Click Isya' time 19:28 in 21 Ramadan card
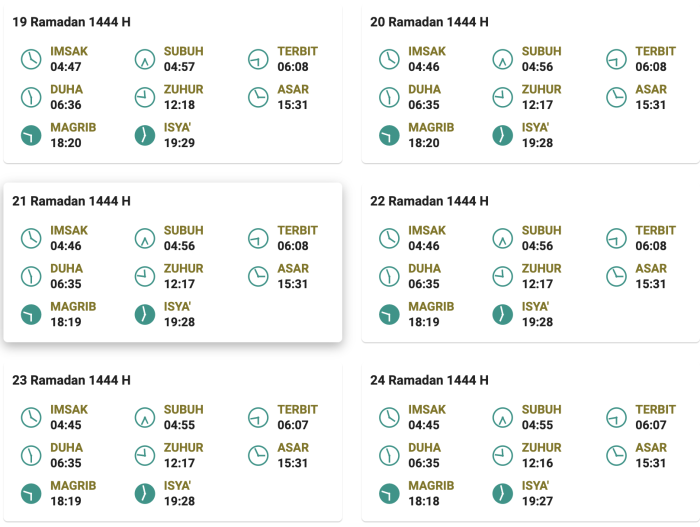Viewport: 700px width, 527px height. 180,323
